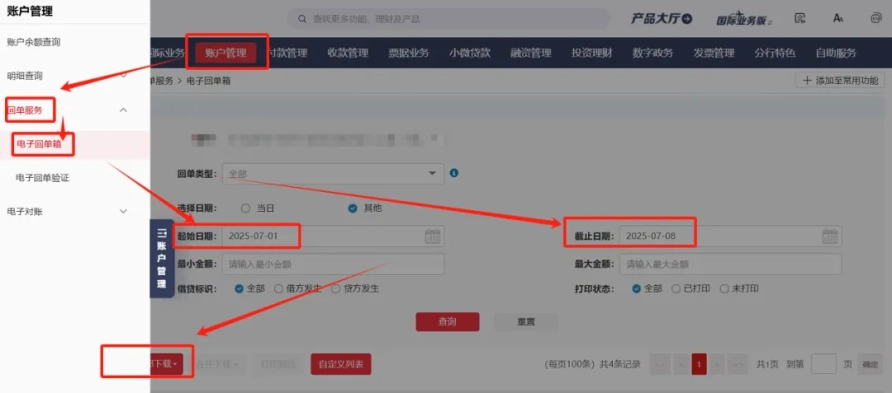Click the 截止日期 date field
Viewport: 892px width, 393px height.
click(730, 236)
